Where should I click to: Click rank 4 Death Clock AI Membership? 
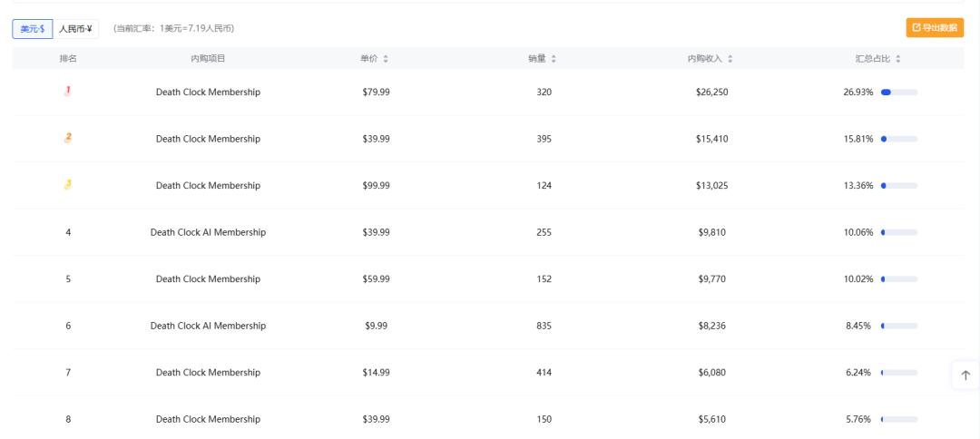point(208,232)
